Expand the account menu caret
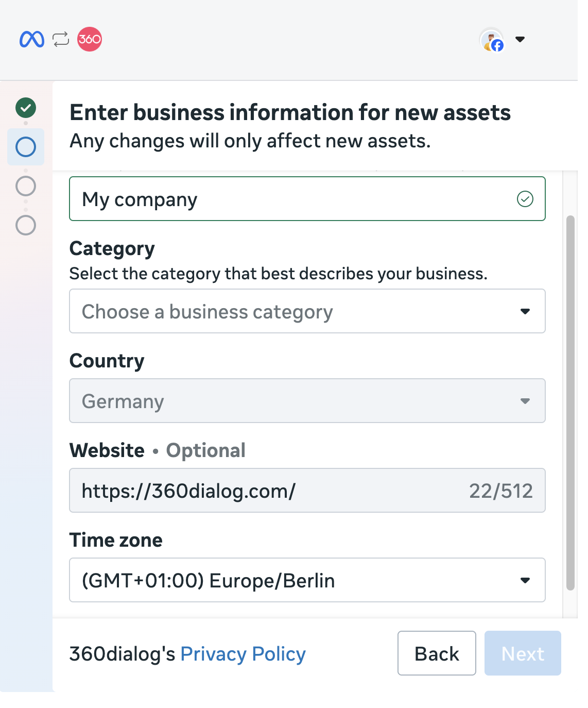Image resolution: width=588 pixels, height=708 pixels. pyautogui.click(x=520, y=39)
